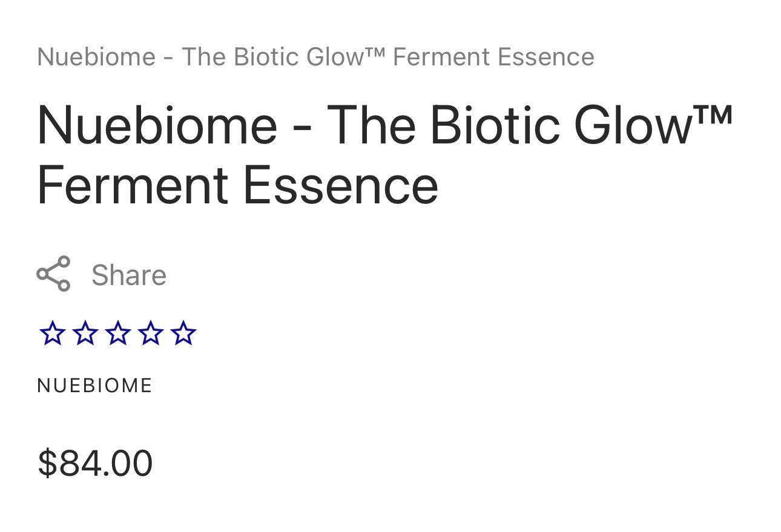Click "Biotic Glow™" in the gray breadcrumb

(x=309, y=57)
